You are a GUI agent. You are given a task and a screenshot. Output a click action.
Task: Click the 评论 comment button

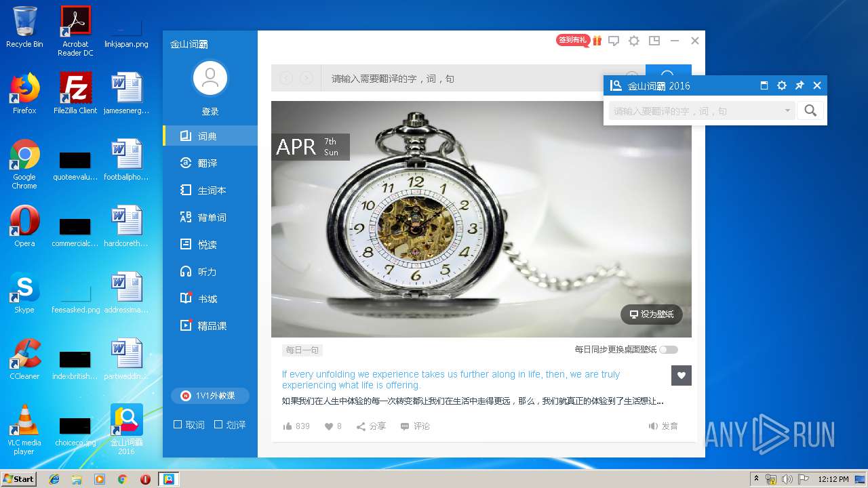415,426
